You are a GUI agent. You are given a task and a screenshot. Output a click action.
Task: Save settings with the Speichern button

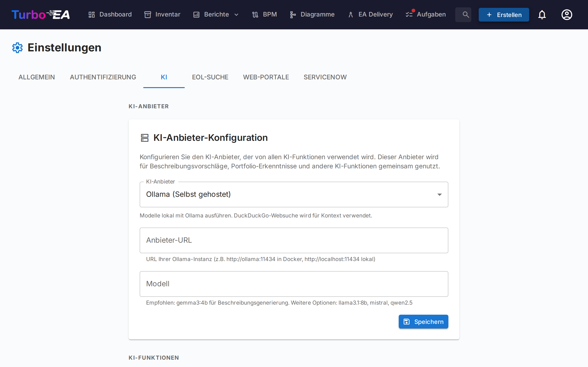[x=423, y=321]
